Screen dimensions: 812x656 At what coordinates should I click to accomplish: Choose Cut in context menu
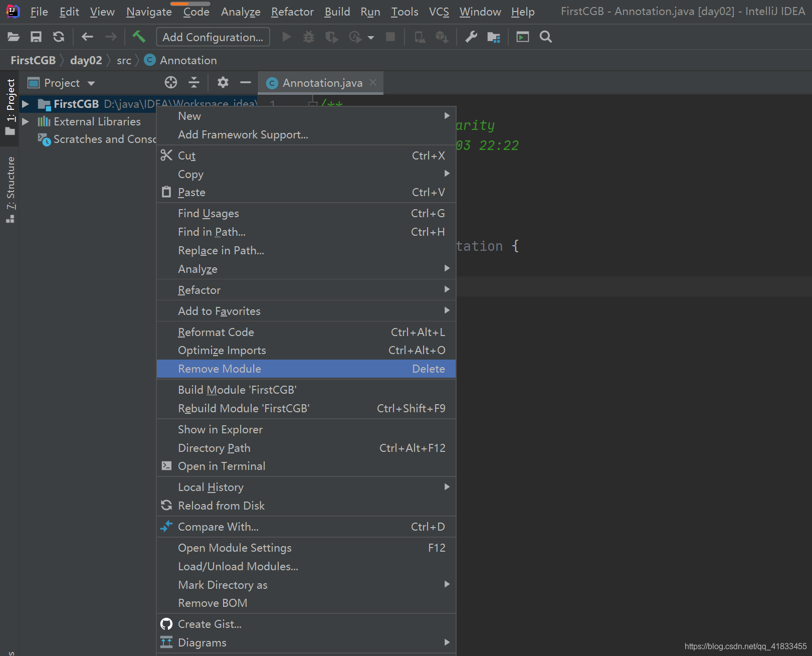[306, 155]
